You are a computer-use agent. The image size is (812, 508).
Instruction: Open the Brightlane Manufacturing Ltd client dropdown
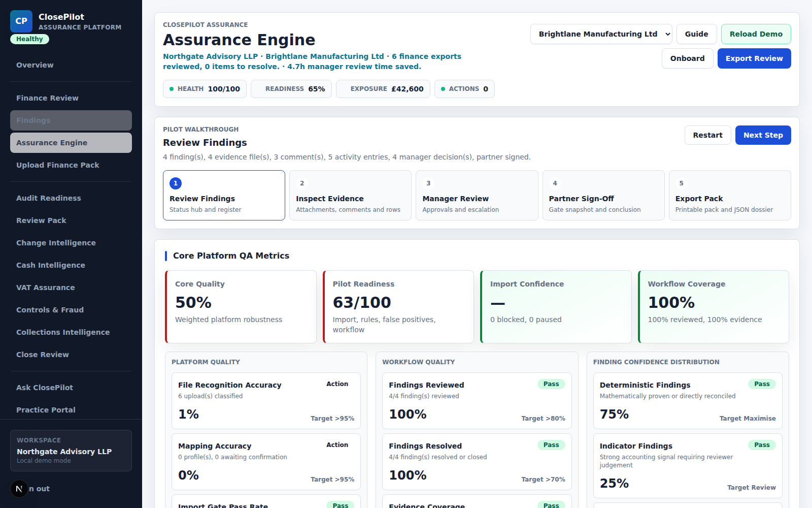pos(601,34)
